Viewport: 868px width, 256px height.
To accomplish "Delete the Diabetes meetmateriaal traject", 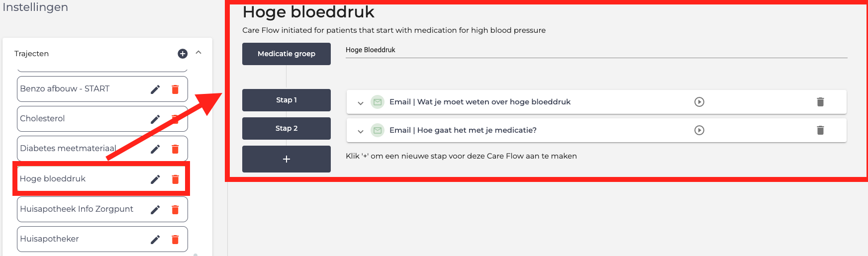I will 175,149.
